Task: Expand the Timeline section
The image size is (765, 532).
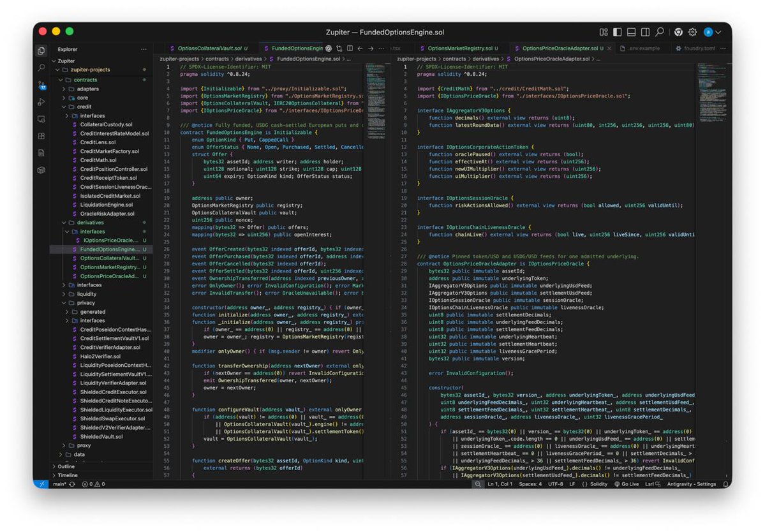Action: tap(68, 475)
